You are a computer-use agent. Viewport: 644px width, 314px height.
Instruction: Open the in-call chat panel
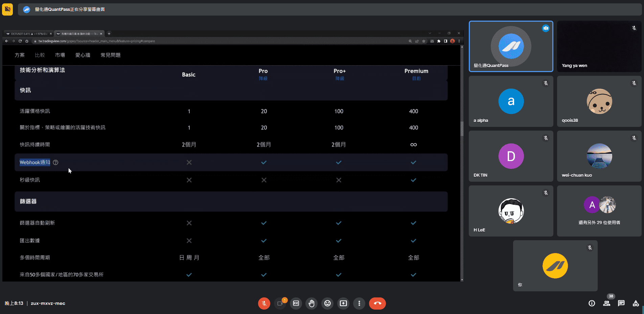pos(621,303)
